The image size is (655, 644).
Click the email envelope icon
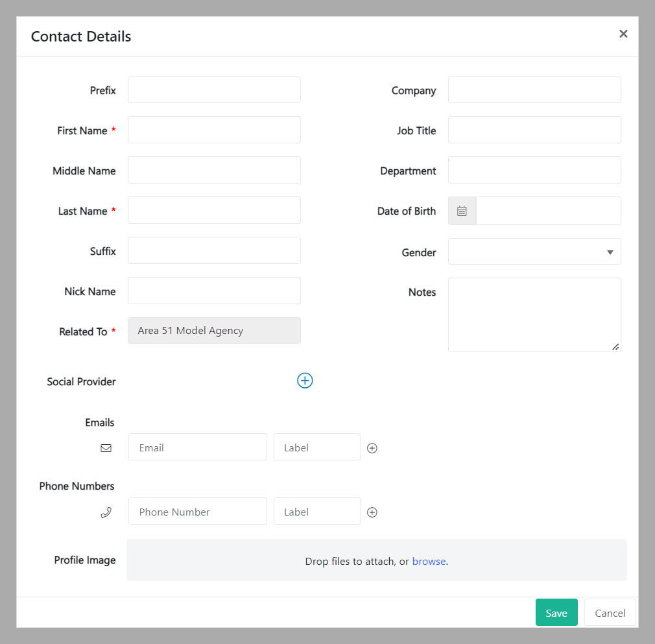(x=106, y=447)
